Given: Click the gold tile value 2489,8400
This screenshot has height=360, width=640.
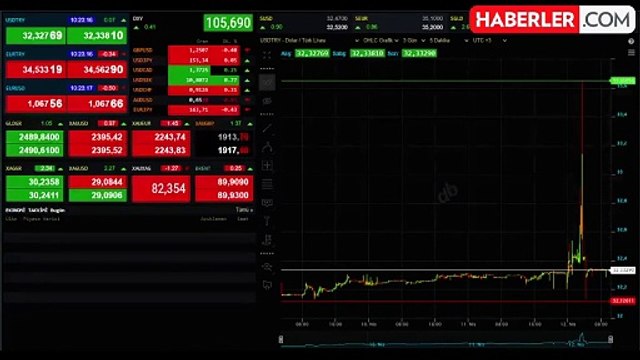Looking at the screenshot, I should click(x=35, y=137).
